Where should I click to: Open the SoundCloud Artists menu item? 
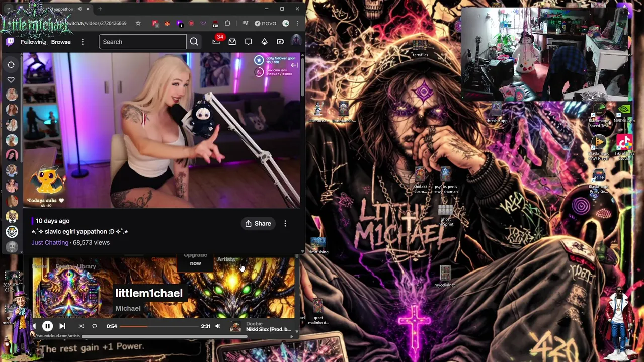click(x=226, y=259)
